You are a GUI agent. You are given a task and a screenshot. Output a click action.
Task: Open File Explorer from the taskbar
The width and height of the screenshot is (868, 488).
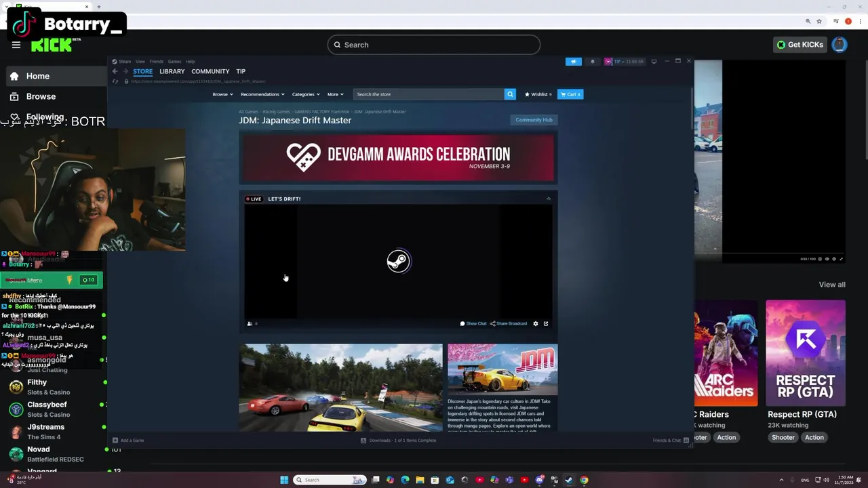click(420, 480)
